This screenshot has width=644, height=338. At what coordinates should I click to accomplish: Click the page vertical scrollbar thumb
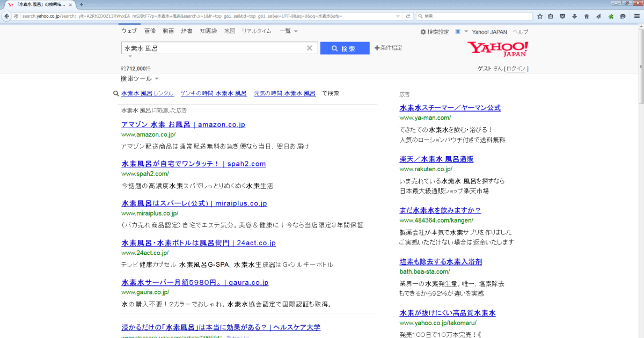pyautogui.click(x=641, y=68)
